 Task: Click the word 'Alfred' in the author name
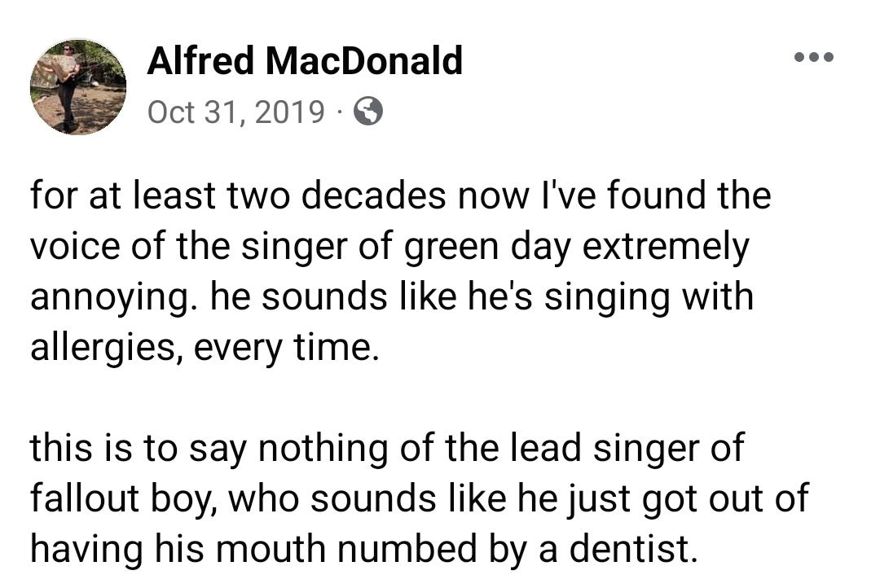200,60
